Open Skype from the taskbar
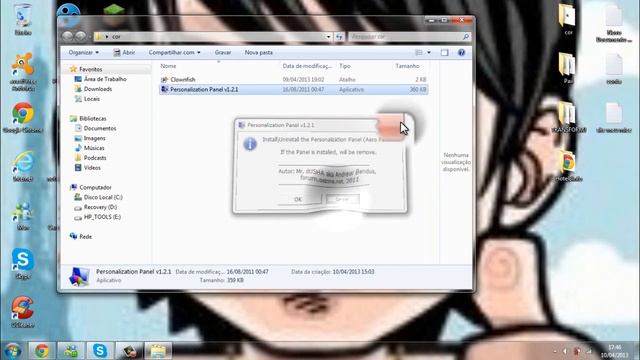Viewport: 640px width, 360px height. (100, 351)
